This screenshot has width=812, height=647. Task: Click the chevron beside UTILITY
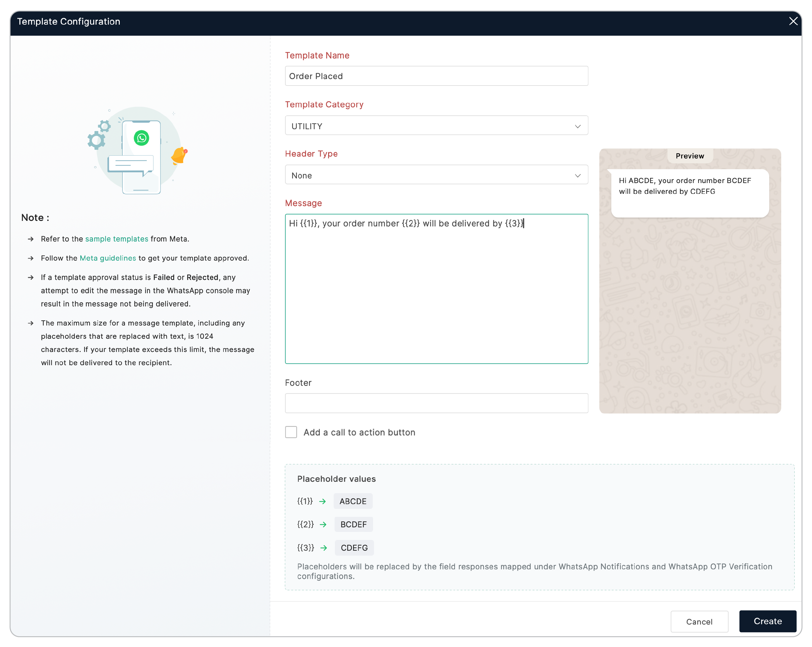[577, 126]
